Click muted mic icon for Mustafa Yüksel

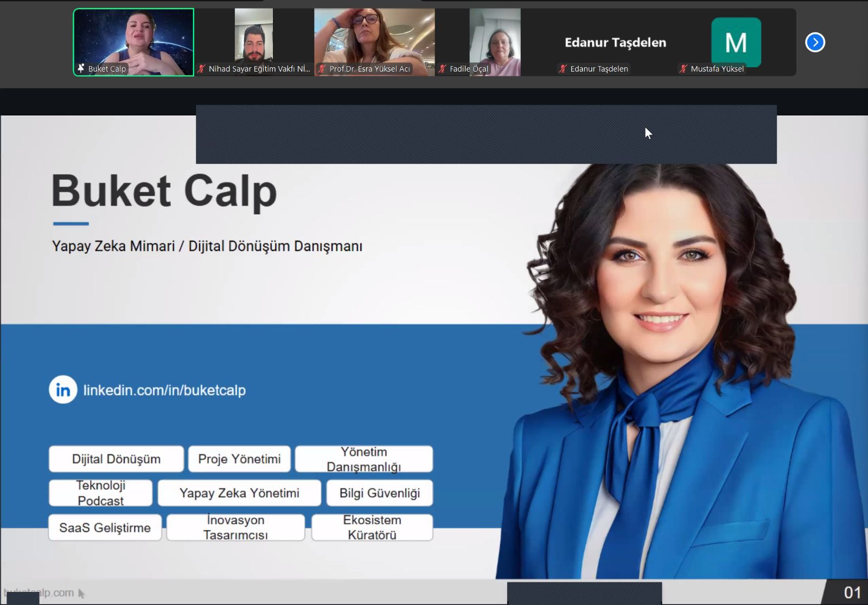684,69
